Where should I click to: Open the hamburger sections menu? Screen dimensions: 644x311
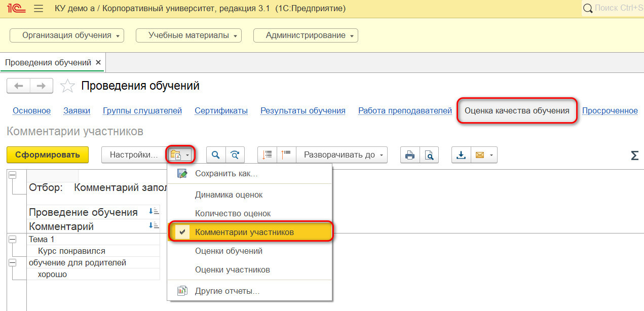point(38,9)
